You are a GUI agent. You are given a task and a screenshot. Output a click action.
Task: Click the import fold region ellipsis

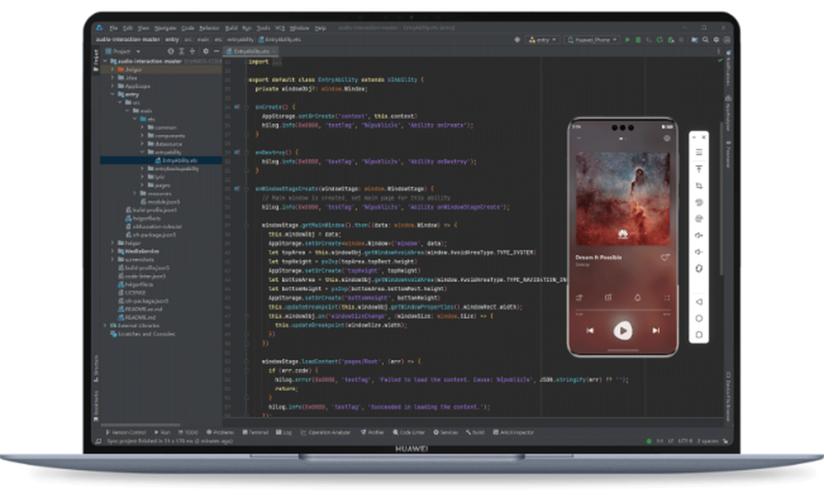tap(277, 62)
